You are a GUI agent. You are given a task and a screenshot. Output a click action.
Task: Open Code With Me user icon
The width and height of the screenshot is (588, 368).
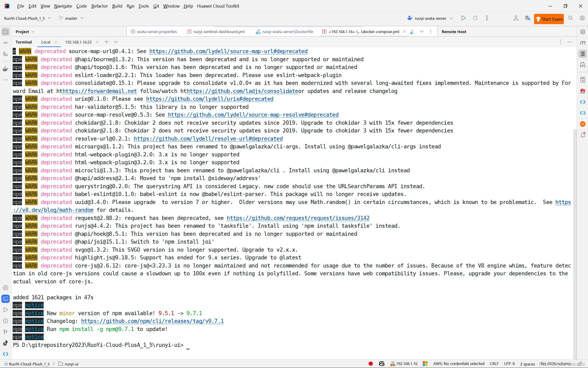click(x=516, y=18)
